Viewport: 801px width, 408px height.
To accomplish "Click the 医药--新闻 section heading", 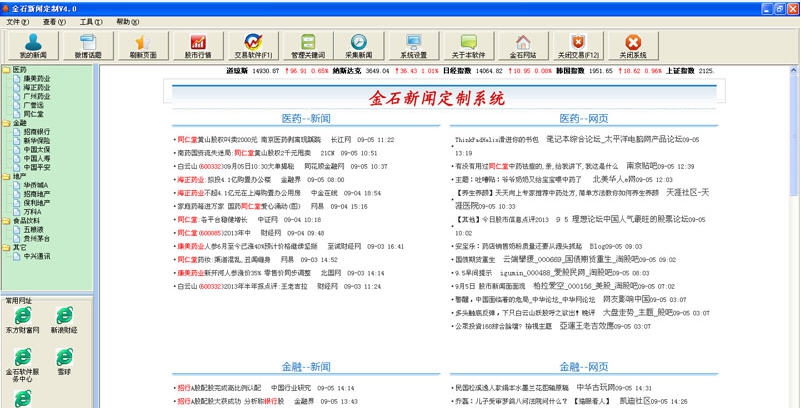I will [306, 118].
